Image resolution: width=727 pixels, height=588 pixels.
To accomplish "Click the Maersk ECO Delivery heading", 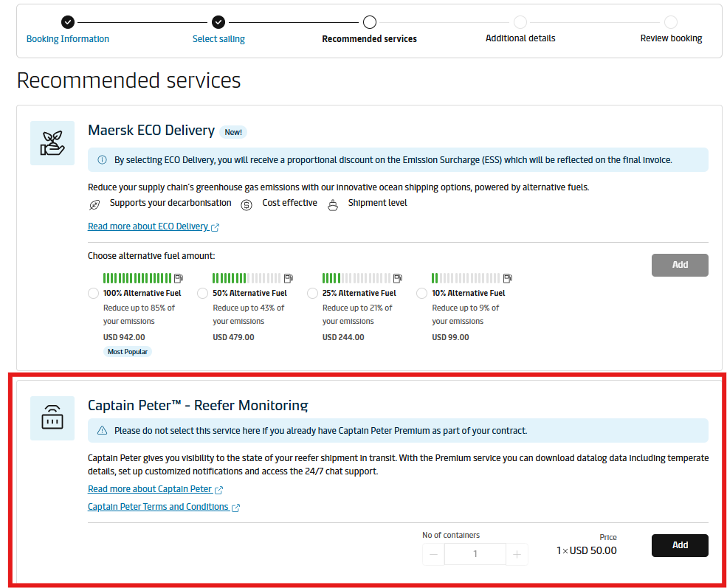I will tap(151, 131).
